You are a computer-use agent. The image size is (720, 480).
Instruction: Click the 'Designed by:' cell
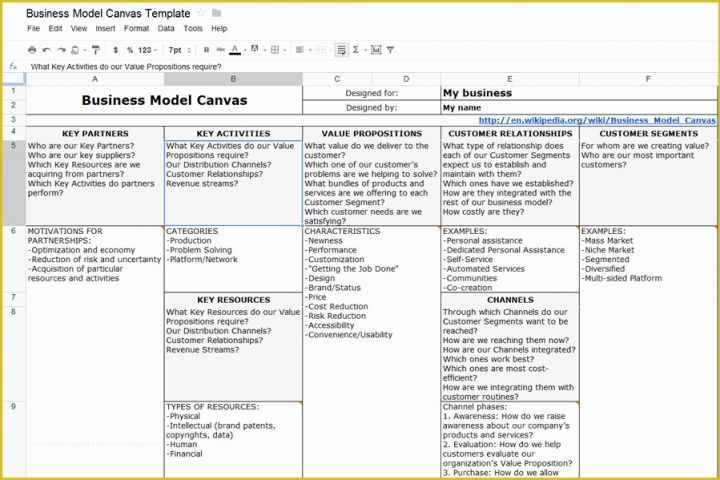[x=371, y=107]
